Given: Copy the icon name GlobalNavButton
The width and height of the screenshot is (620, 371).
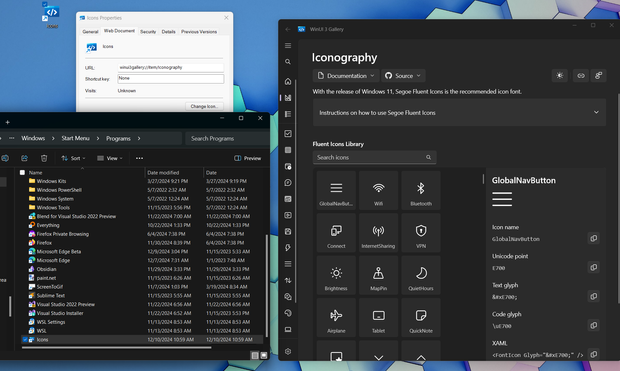Looking at the screenshot, I should pos(594,238).
